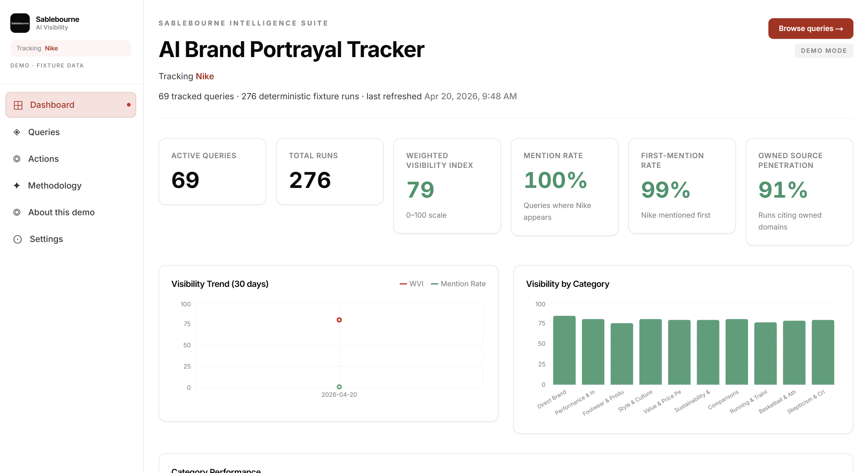
Task: Select the Owned Source Penetration card
Action: pos(799,192)
